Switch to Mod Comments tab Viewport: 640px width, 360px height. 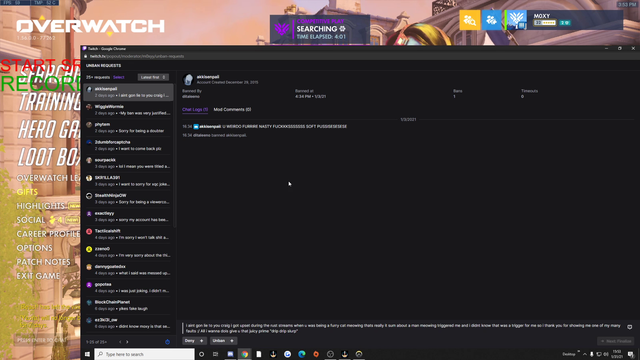click(x=232, y=109)
